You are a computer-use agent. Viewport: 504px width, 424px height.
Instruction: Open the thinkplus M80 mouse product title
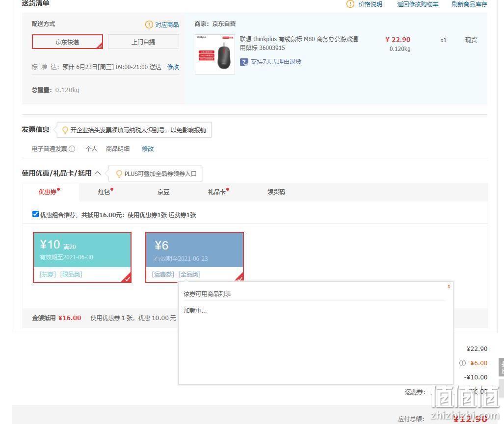[x=298, y=43]
